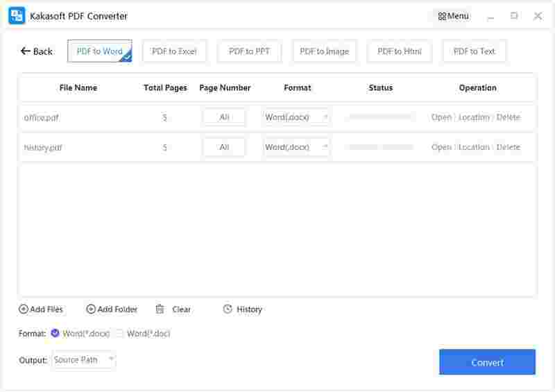
Task: Switch to the PDF to Html tab
Action: tap(400, 51)
